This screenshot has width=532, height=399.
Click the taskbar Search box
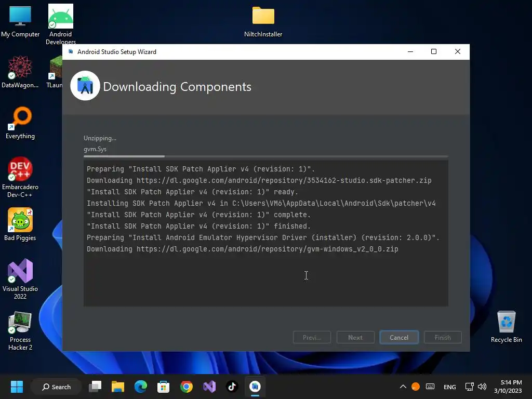coord(56,387)
